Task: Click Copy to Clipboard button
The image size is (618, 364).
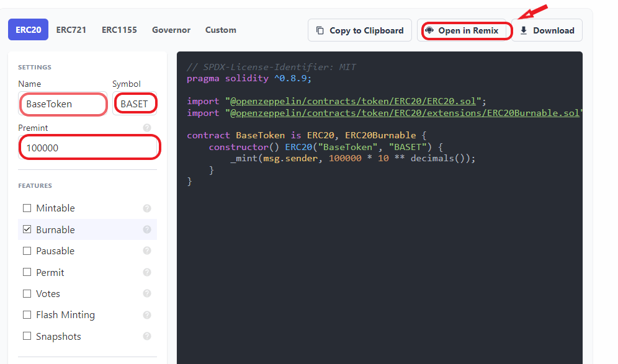Action: point(360,30)
